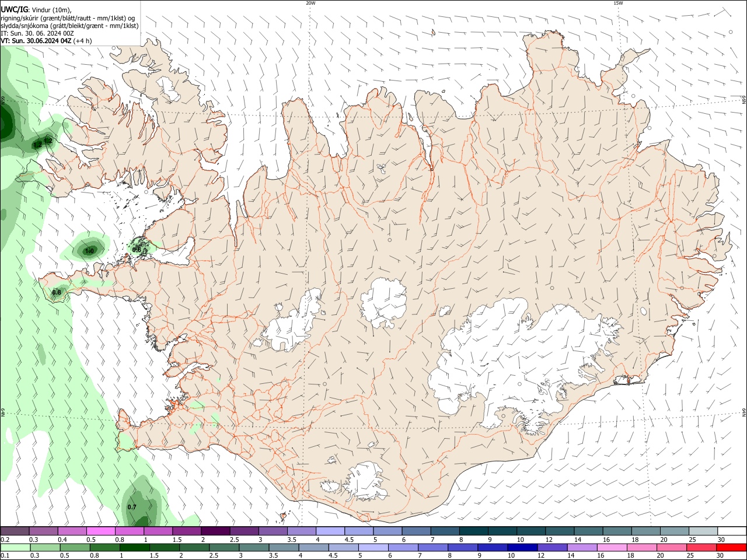
Task: Click the 0.6 precipitation value near the islands
Action: [137, 250]
